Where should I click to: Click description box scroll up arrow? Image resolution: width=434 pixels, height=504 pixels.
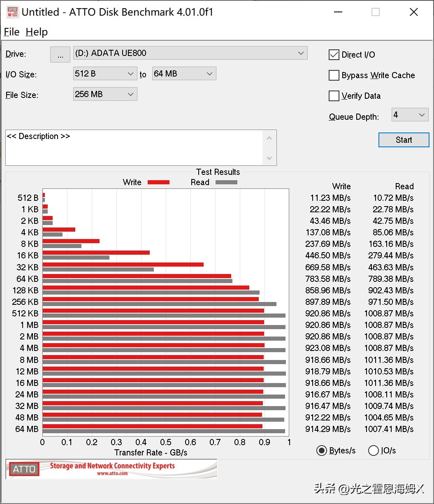coord(269,138)
